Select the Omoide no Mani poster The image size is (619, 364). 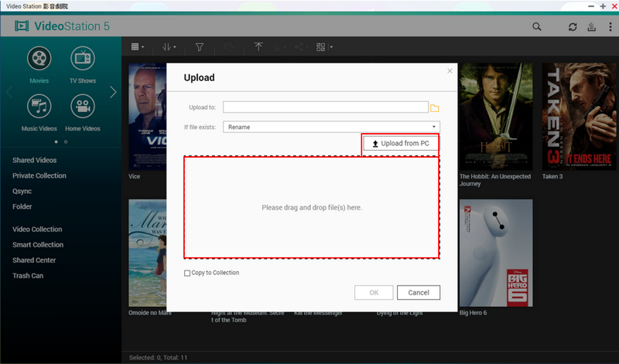click(x=147, y=253)
